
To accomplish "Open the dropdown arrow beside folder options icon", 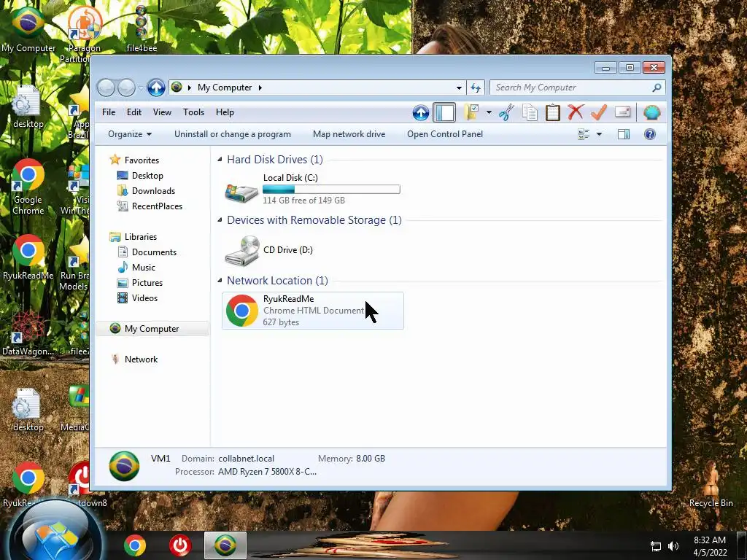I will coord(489,113).
